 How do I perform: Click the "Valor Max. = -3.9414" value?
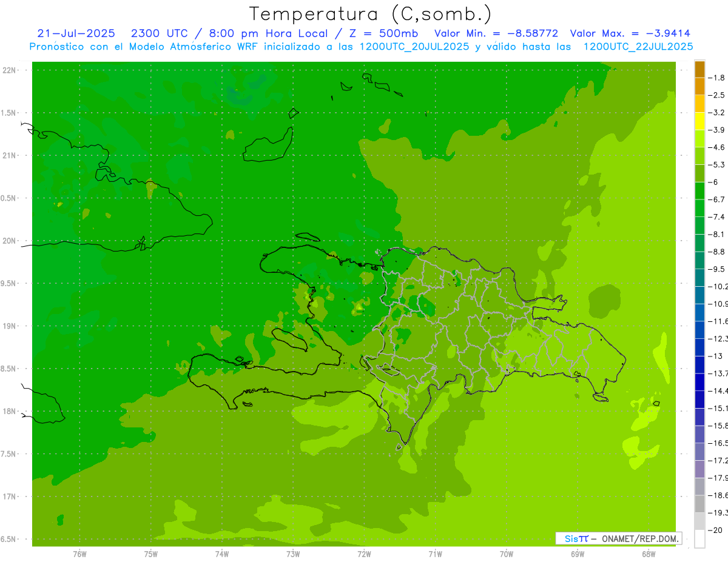[x=630, y=33]
